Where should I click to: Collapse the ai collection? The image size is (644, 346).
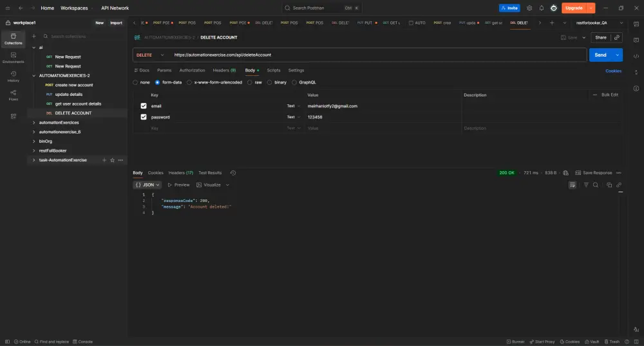pos(33,48)
